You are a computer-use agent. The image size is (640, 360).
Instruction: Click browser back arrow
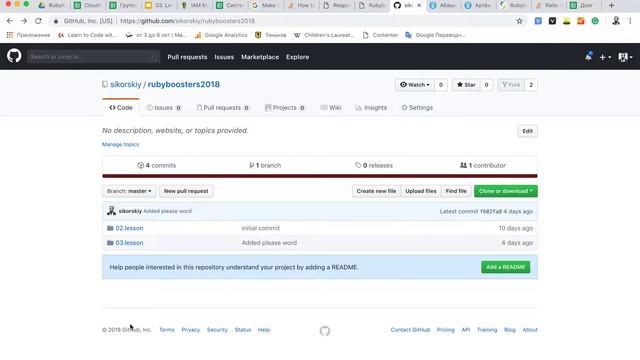pyautogui.click(x=10, y=21)
